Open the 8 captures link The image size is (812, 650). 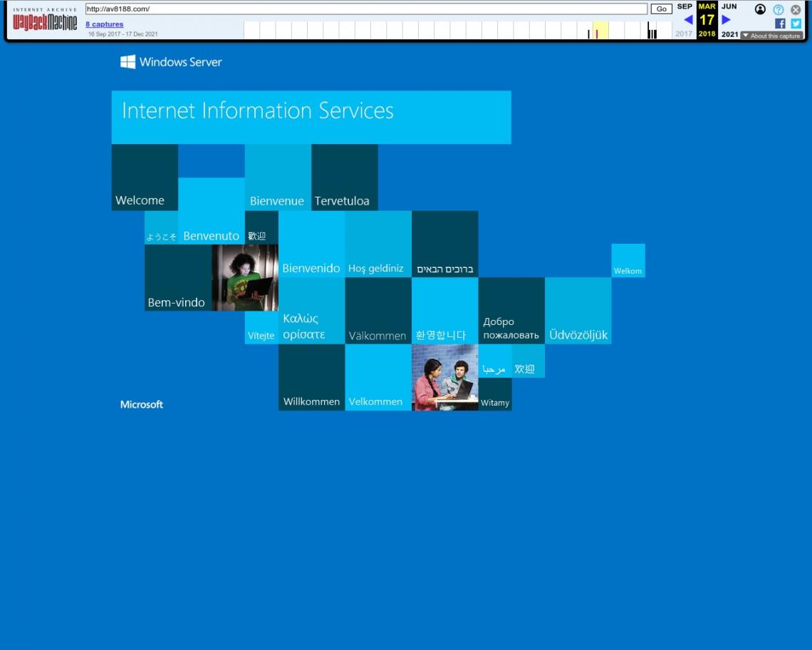point(105,24)
